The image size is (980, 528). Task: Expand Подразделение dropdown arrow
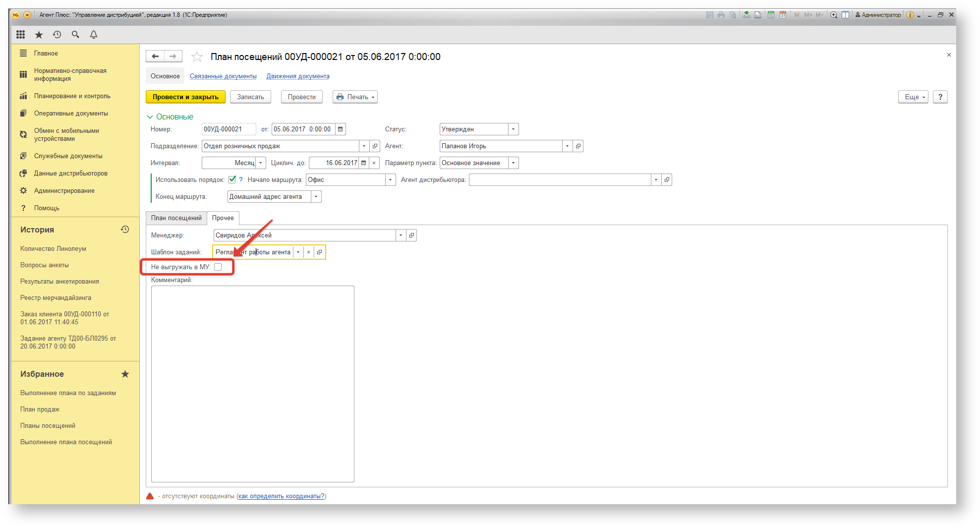point(364,146)
